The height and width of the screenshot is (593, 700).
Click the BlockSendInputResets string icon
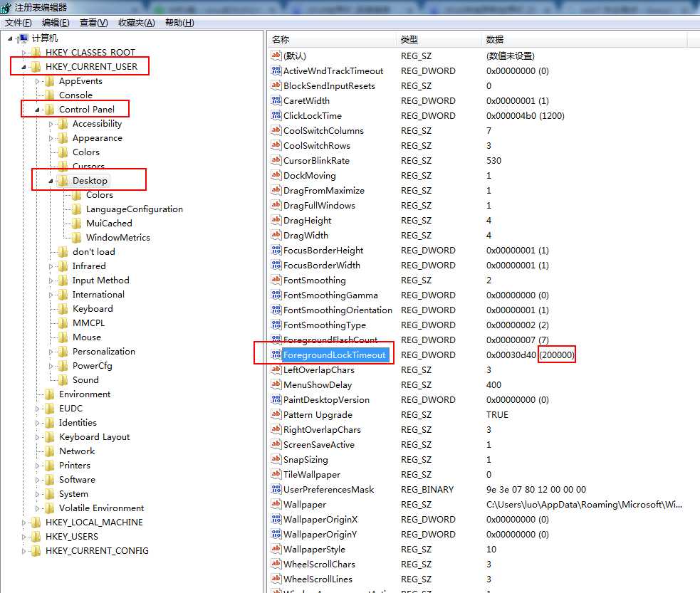276,85
